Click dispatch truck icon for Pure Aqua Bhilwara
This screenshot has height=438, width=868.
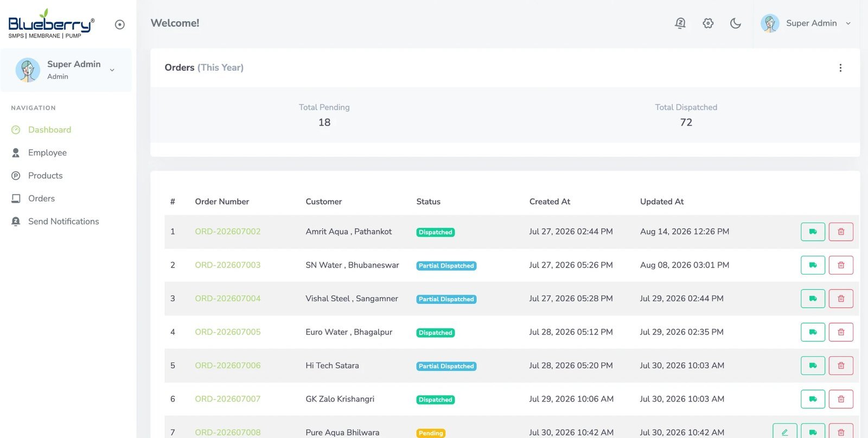tap(813, 431)
